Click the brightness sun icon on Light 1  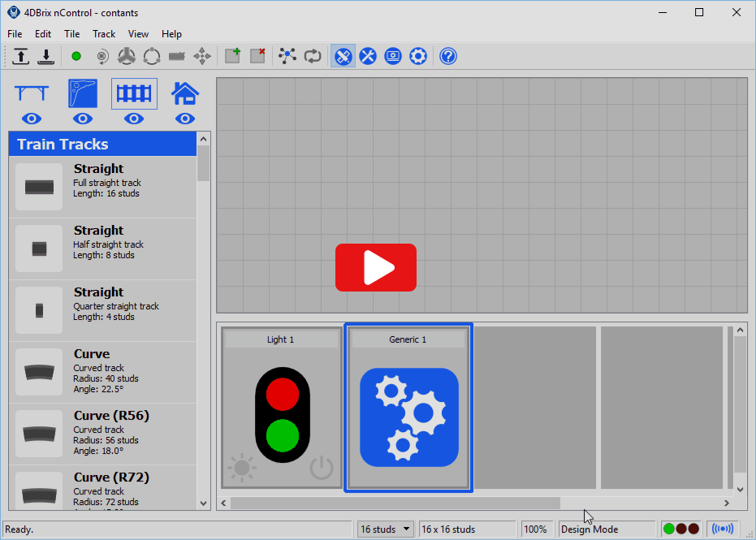(241, 467)
